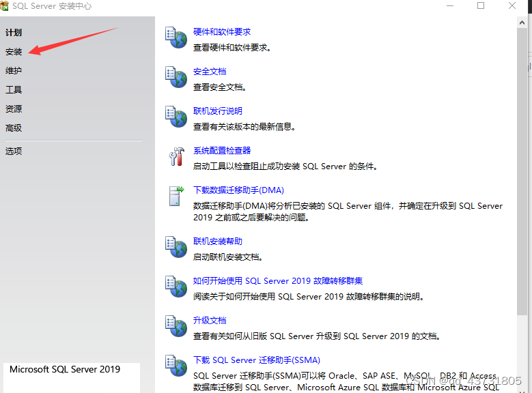532x393 pixels.
Task: Click description text 查看安全文档。
Action: 219,87
